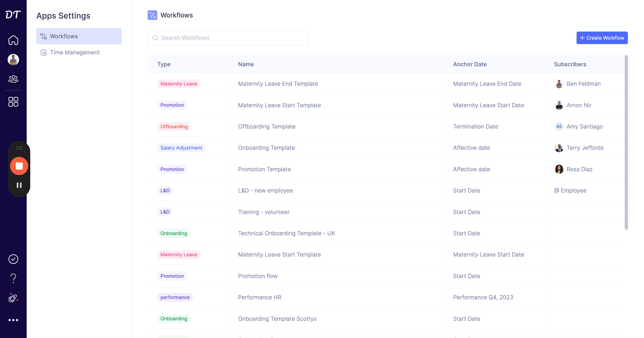Open the Onboarding Template workflow
This screenshot has height=338, width=644.
click(266, 148)
